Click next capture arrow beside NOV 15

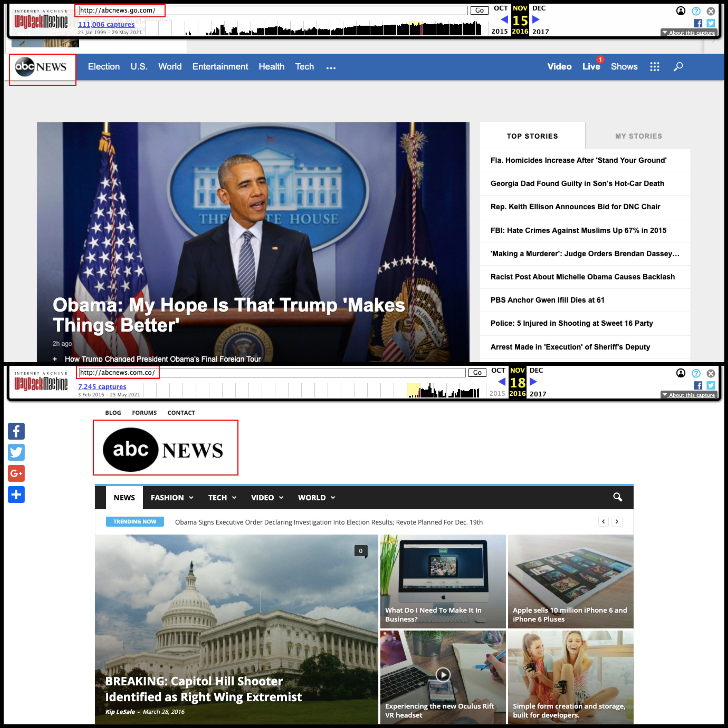(x=536, y=19)
